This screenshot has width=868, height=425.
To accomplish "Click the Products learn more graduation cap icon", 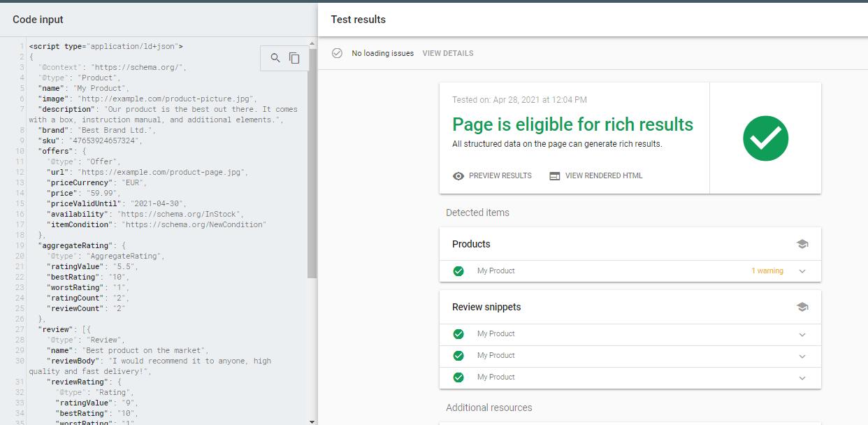I will pyautogui.click(x=802, y=244).
